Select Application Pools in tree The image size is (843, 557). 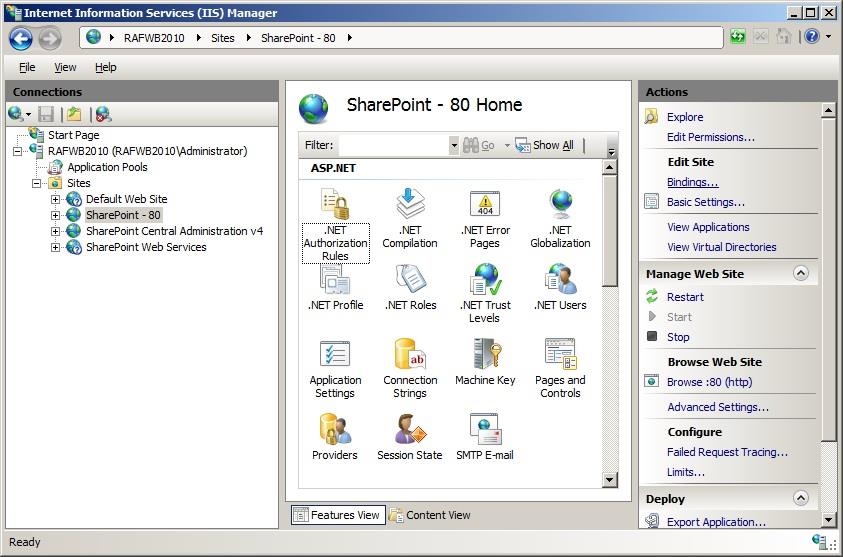(107, 167)
